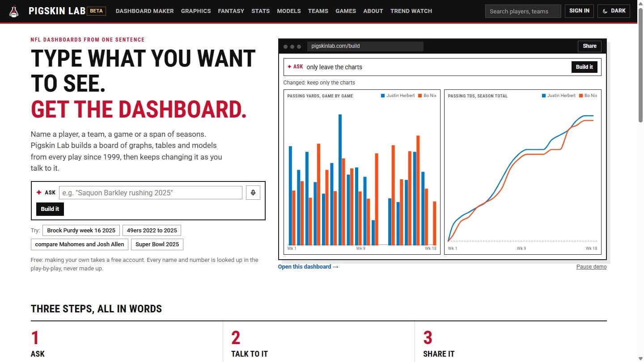Pause the demo animation
The image size is (644, 362).
591,267
